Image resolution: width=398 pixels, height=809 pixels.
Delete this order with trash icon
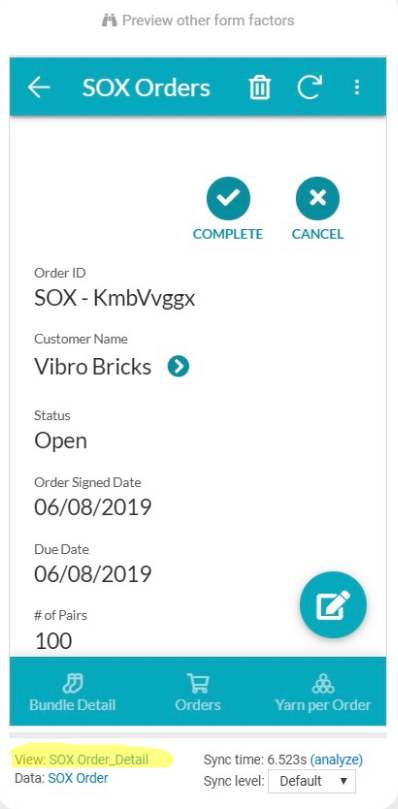[x=260, y=87]
